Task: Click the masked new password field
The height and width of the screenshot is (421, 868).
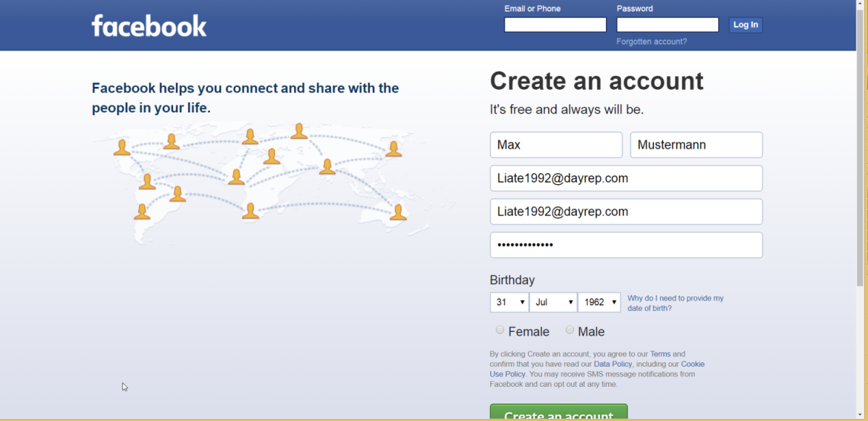Action: click(626, 245)
